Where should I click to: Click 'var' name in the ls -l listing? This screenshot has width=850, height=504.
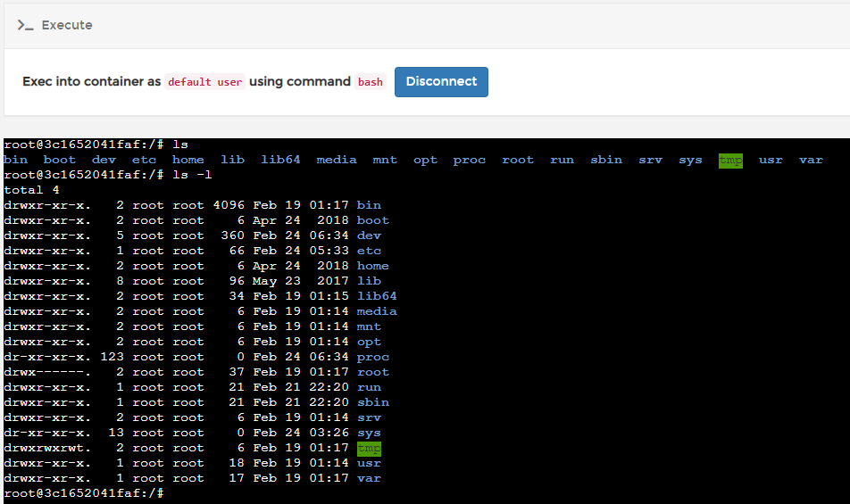369,478
